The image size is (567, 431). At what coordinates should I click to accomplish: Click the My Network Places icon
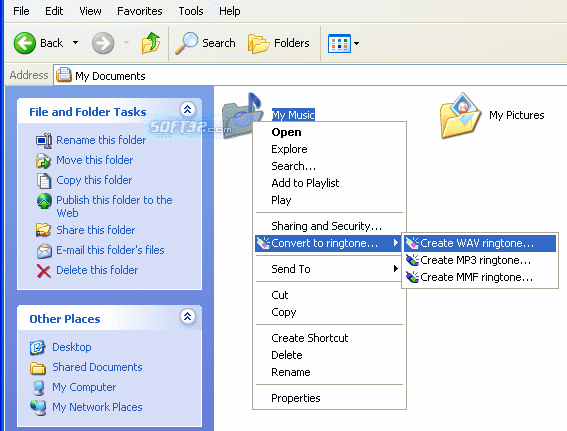tap(38, 408)
